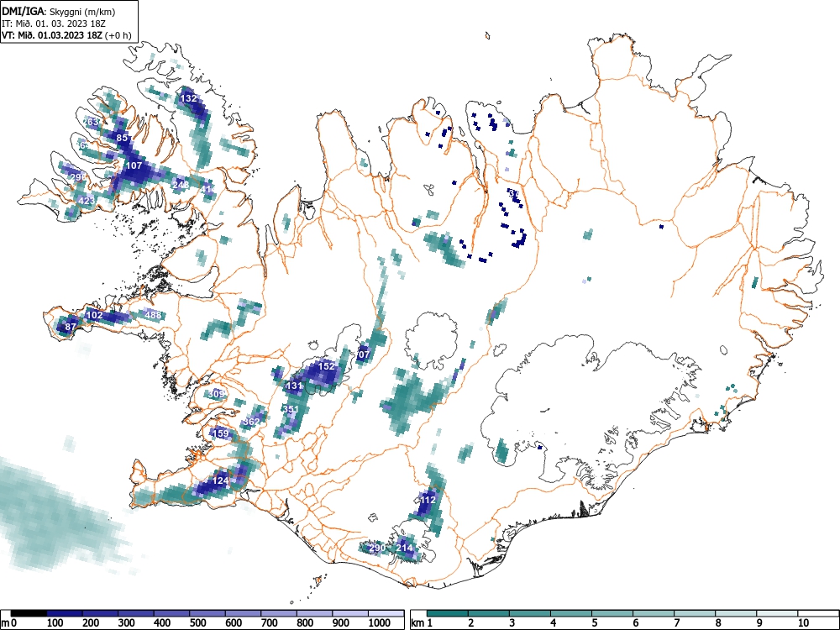Click the 85 visibility value on the map
The width and height of the screenshot is (840, 630).
coord(122,139)
